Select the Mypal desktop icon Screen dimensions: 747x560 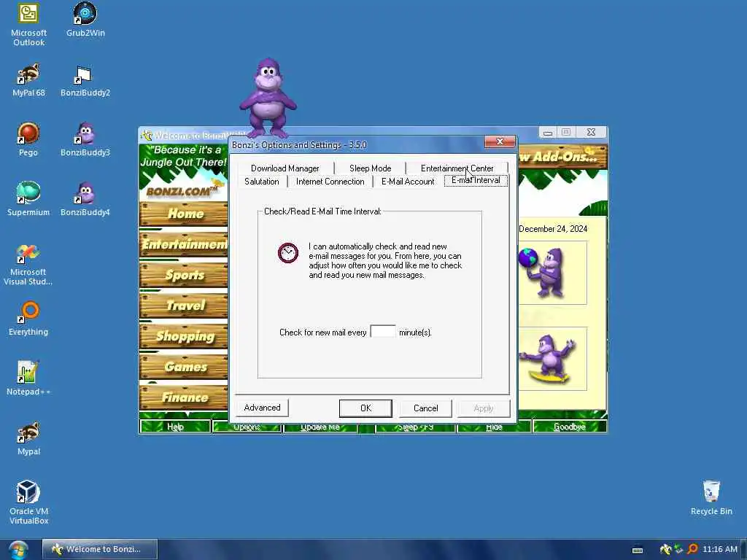[28, 438]
